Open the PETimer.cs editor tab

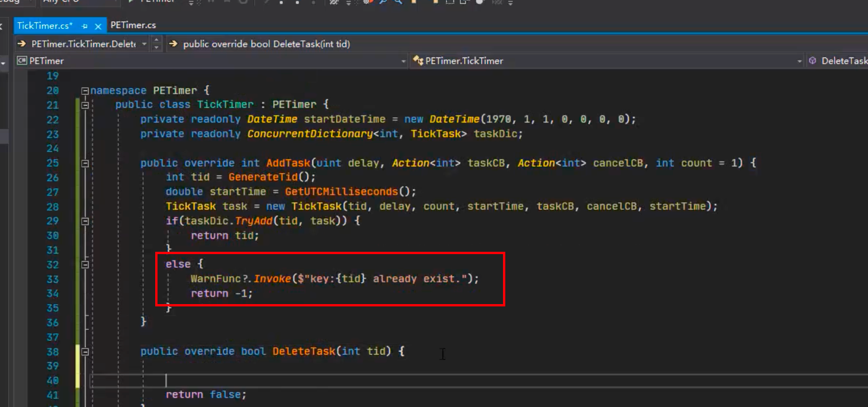133,25
